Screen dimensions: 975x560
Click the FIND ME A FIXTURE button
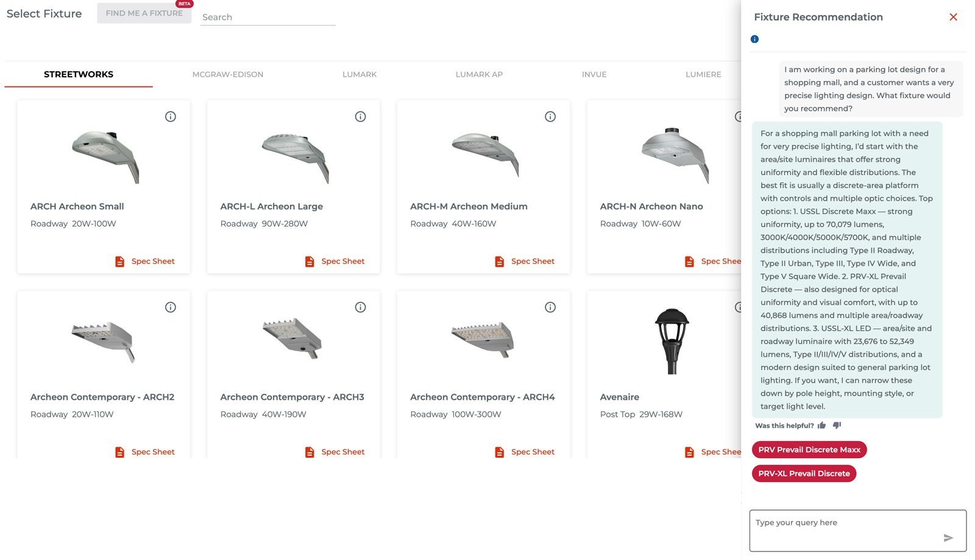click(144, 13)
